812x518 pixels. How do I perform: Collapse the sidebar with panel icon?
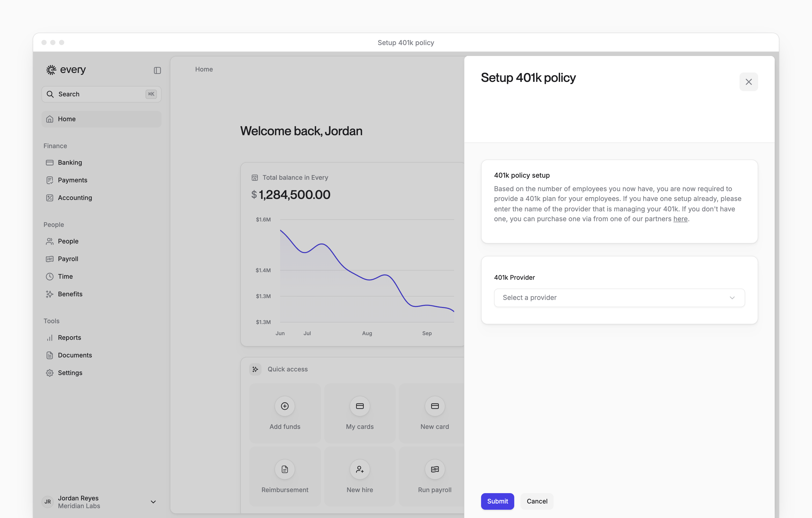coord(157,70)
